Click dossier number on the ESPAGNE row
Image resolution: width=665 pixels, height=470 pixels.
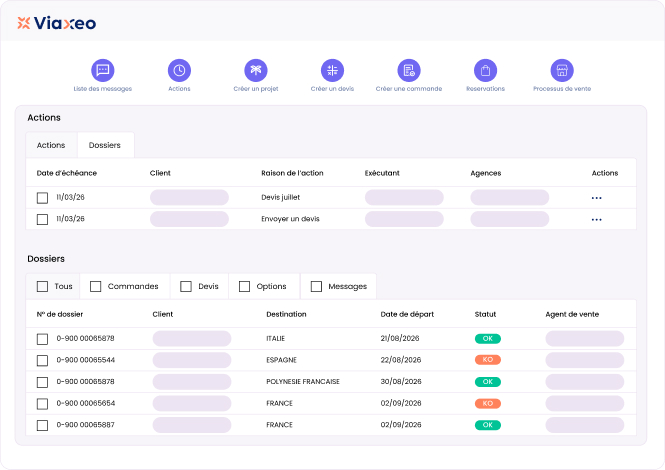(x=86, y=360)
